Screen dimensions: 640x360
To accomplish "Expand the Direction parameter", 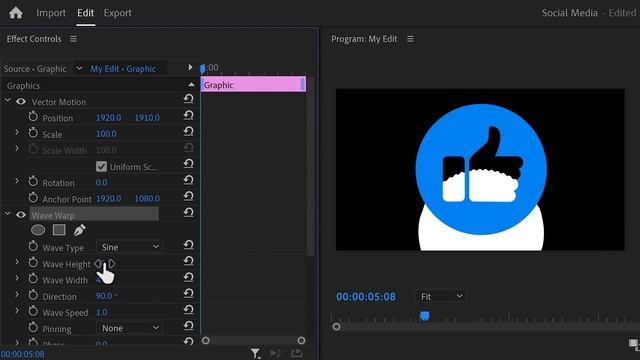I will 17,294.
